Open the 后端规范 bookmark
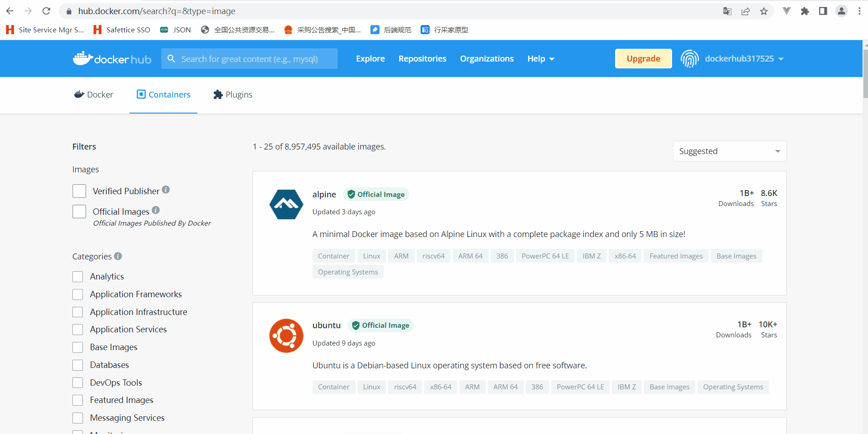The height and width of the screenshot is (434, 868). [x=391, y=30]
